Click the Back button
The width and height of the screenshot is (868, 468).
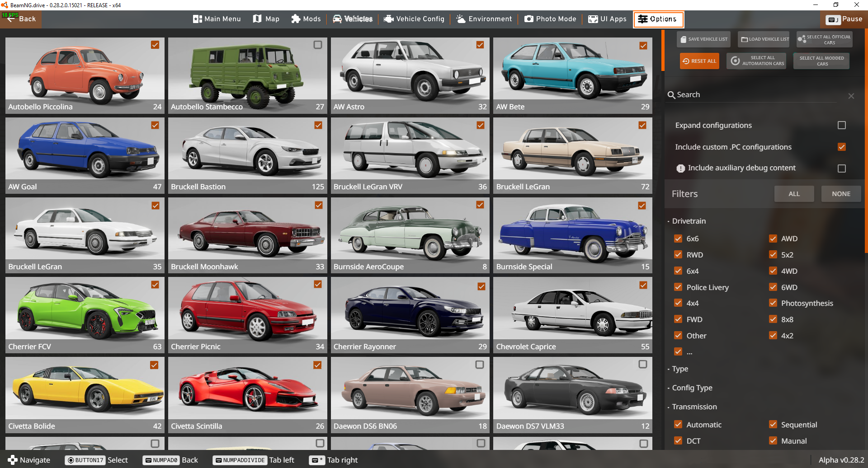coord(21,19)
